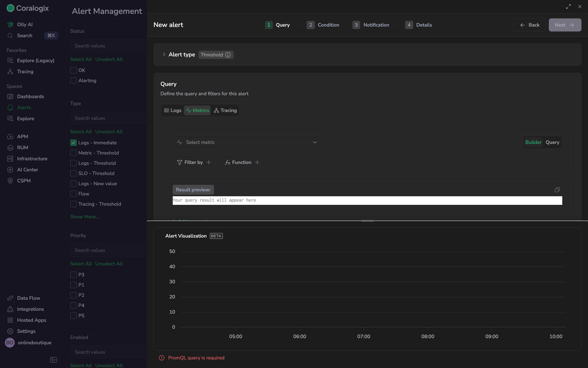Show more alert types
Viewport: 588px width, 368px height.
[x=85, y=217]
